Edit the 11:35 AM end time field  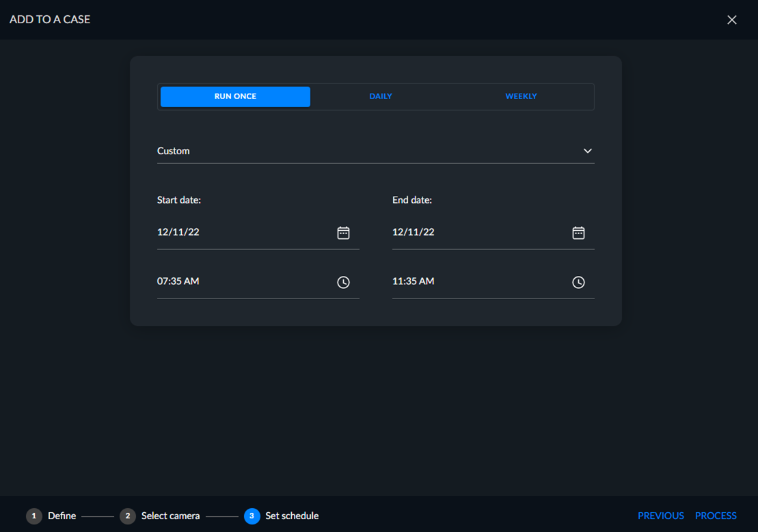(x=493, y=282)
